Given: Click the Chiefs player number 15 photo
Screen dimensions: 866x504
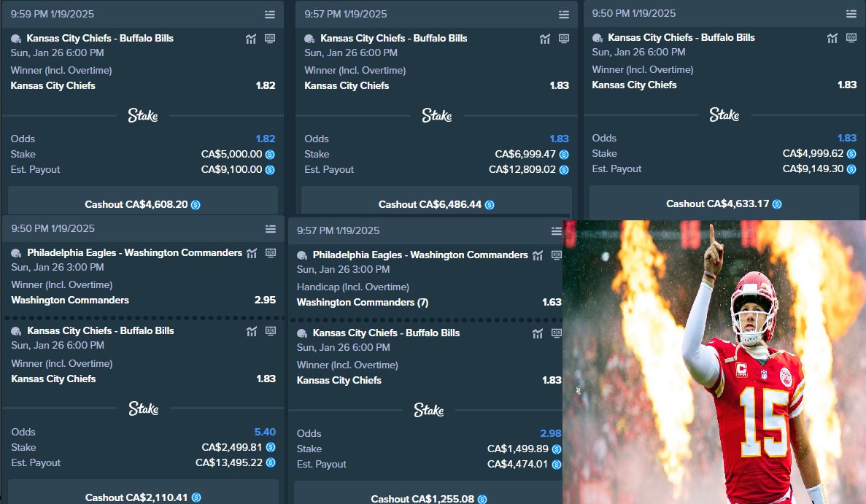Looking at the screenshot, I should 714,362.
